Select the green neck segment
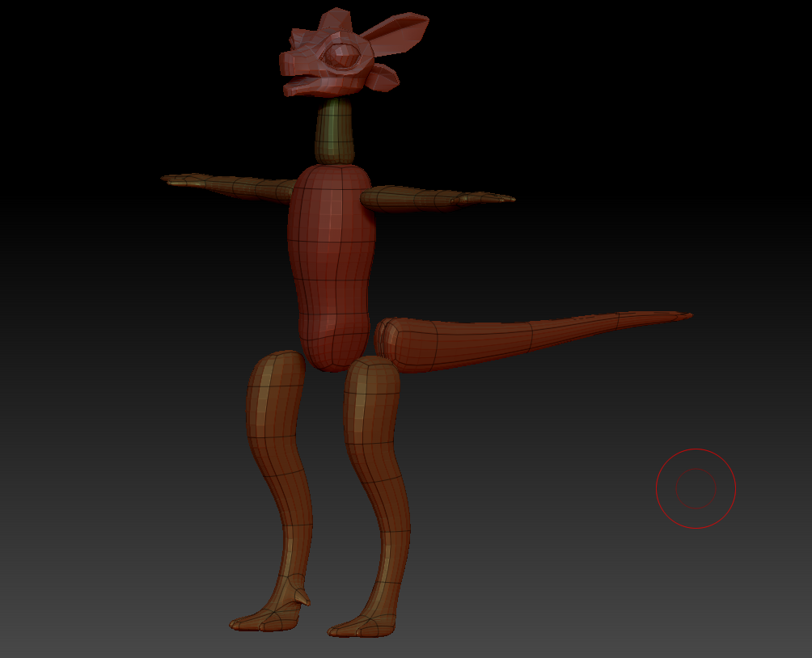The image size is (812, 658). pos(334,132)
